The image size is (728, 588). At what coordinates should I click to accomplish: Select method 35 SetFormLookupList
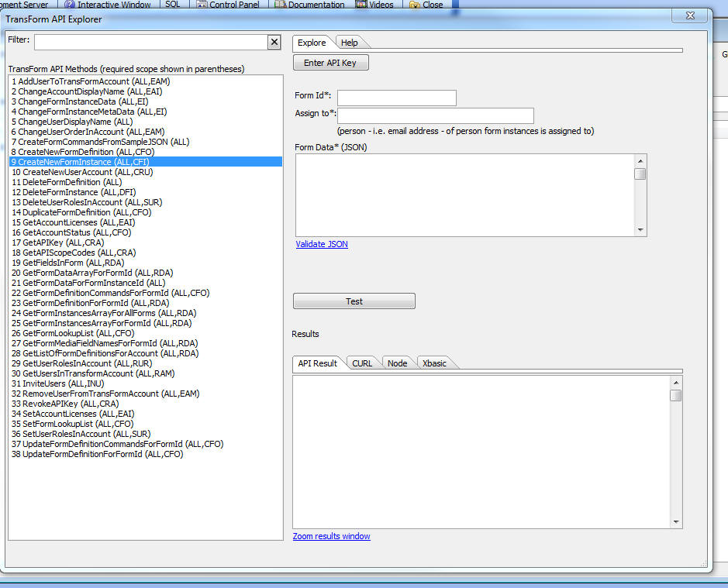click(x=145, y=424)
